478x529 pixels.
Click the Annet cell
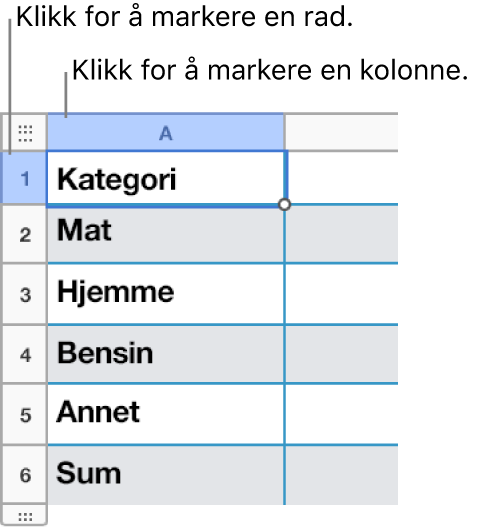pos(166,414)
